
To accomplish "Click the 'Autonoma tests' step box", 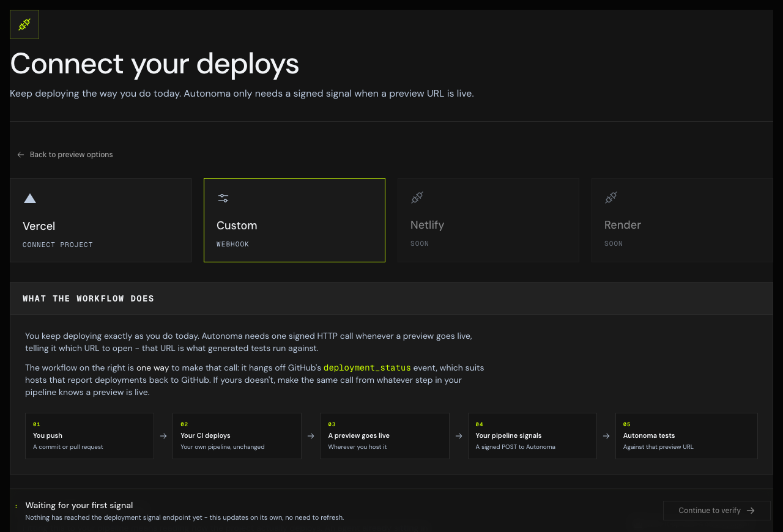I will (686, 436).
